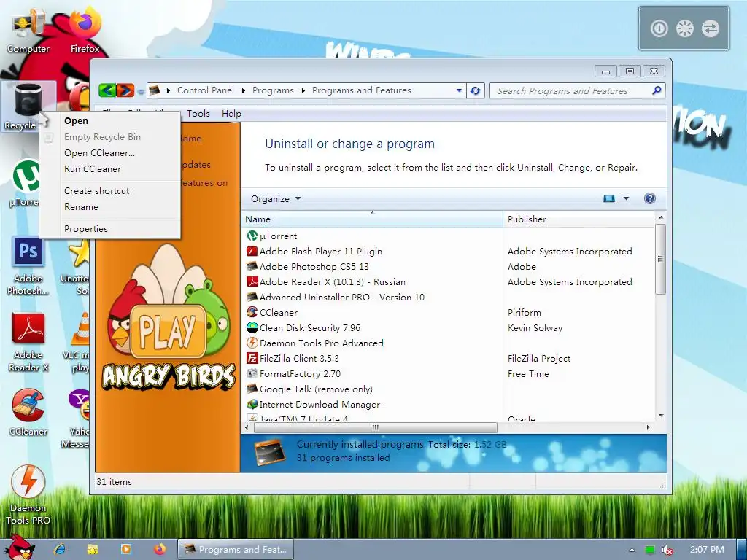The image size is (747, 560).
Task: Launch CCleaner from the desktop
Action: [x=28, y=413]
